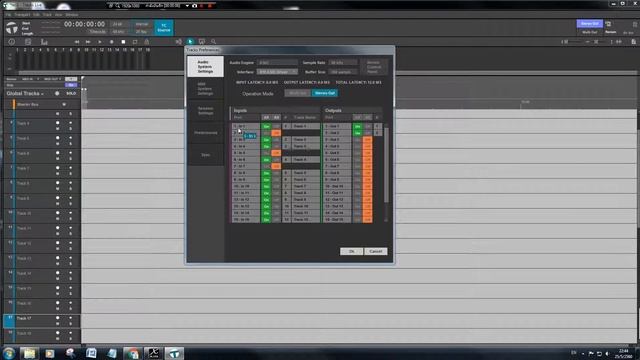This screenshot has width=640, height=360.
Task: Click the marker flag tool icon
Action: 202,42
